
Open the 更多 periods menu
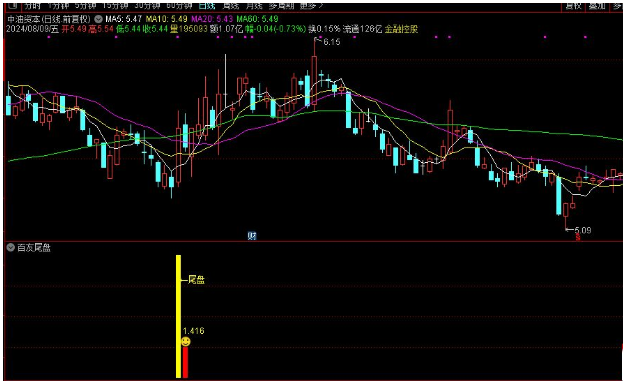[x=312, y=6]
